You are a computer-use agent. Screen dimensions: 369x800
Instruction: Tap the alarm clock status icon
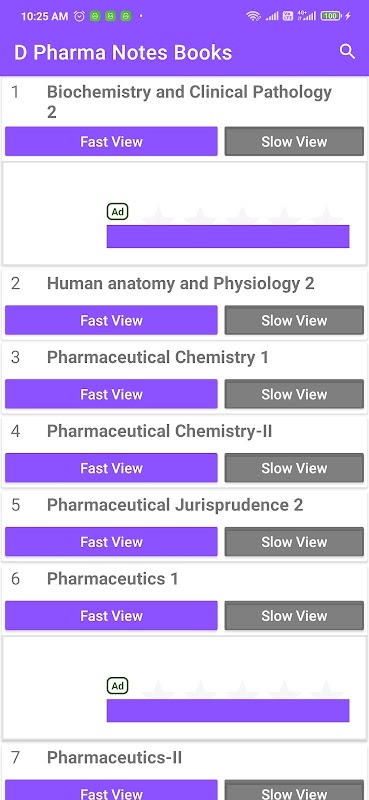(x=79, y=16)
